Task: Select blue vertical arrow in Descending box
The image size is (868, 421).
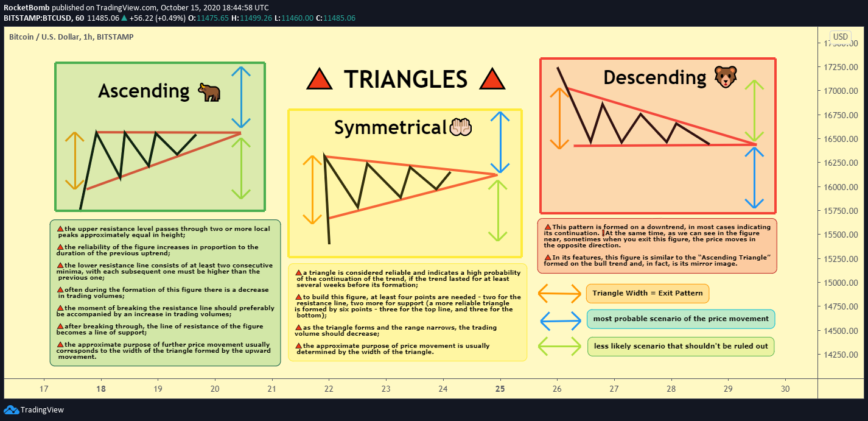Action: [x=755, y=178]
